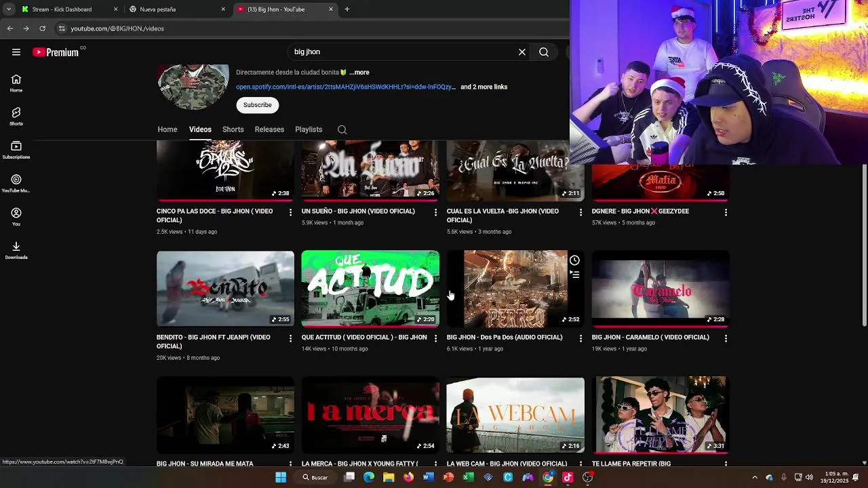The image size is (868, 488).
Task: Open Downloads in the sidebar
Action: click(x=16, y=250)
